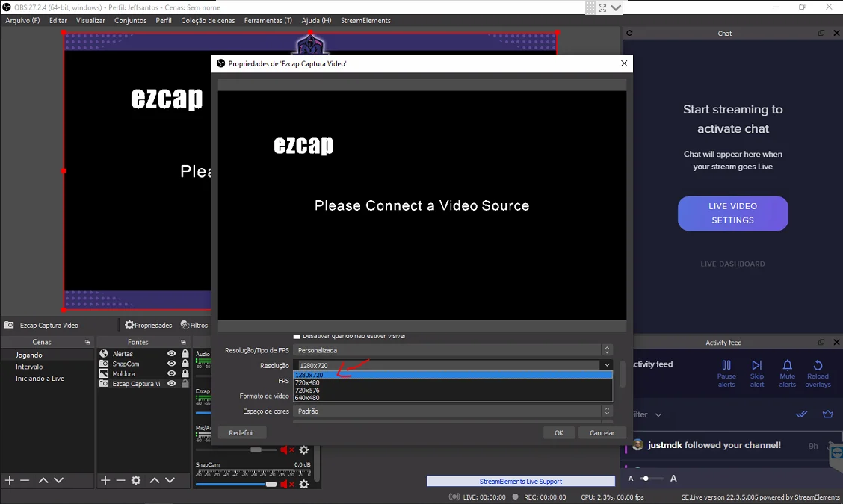
Task: Add a new source in Fontes panel
Action: point(105,480)
